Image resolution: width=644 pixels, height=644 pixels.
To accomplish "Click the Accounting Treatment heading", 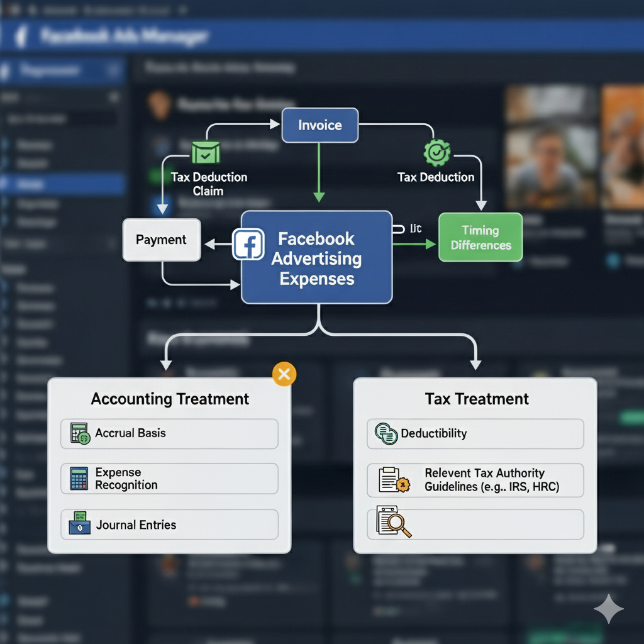I will [170, 399].
